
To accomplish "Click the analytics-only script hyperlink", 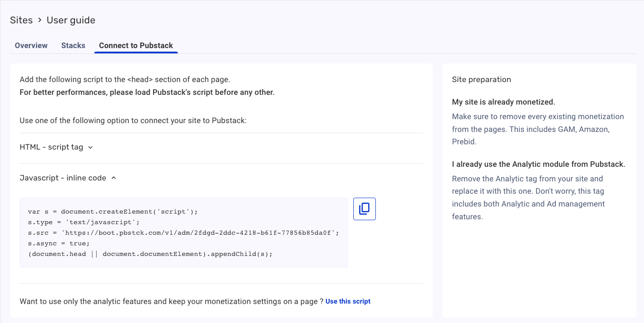I will (x=348, y=301).
